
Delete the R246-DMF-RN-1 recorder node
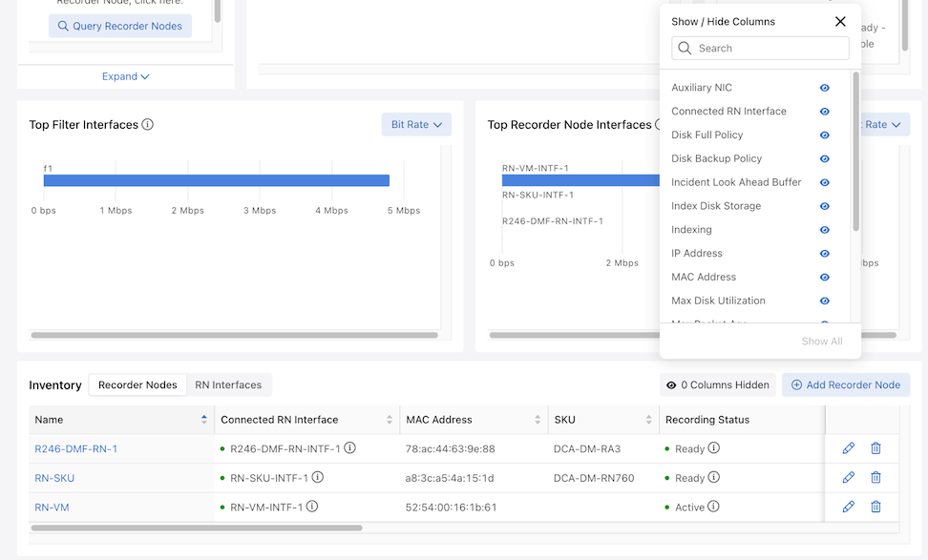pos(875,448)
